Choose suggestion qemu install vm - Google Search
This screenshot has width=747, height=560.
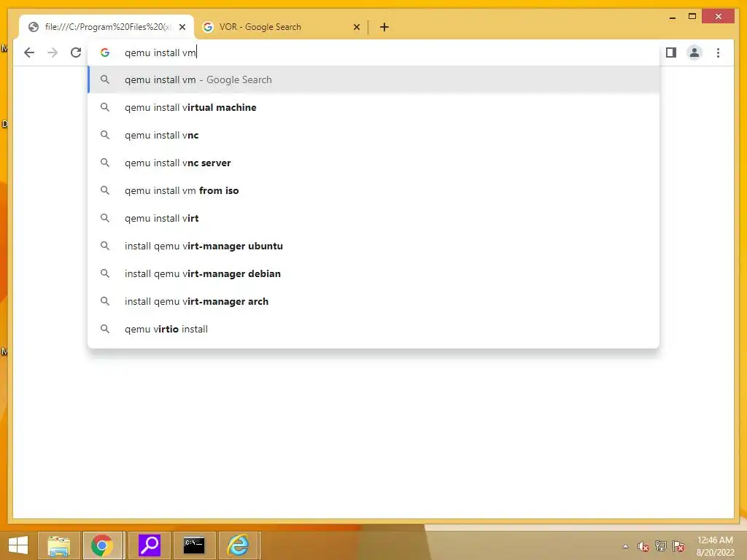pyautogui.click(x=374, y=79)
